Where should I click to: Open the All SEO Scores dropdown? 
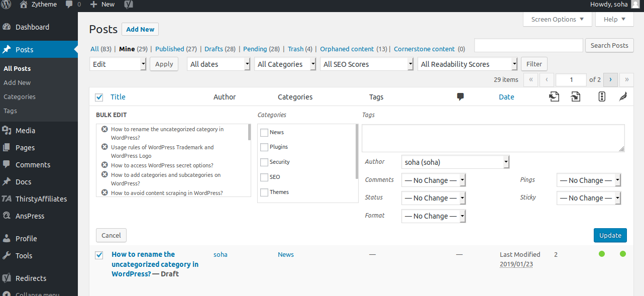tap(367, 64)
